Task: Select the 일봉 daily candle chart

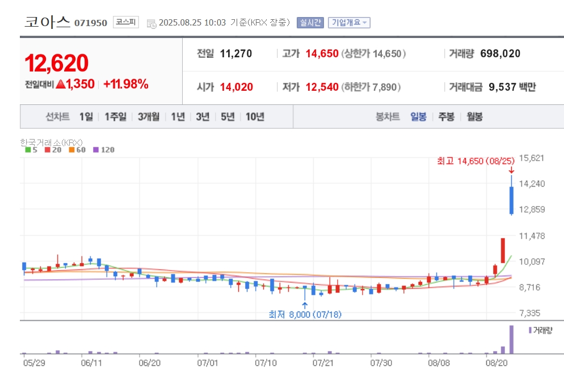Action: pyautogui.click(x=418, y=116)
